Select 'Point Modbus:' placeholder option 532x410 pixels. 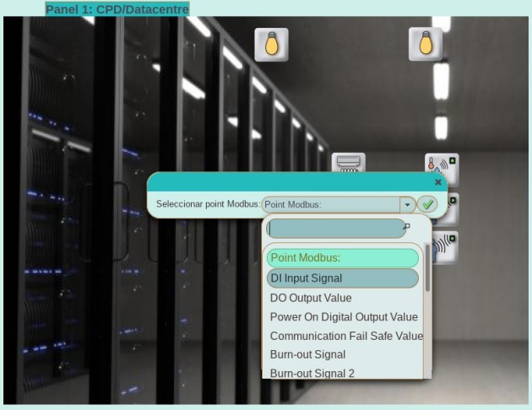coord(343,258)
